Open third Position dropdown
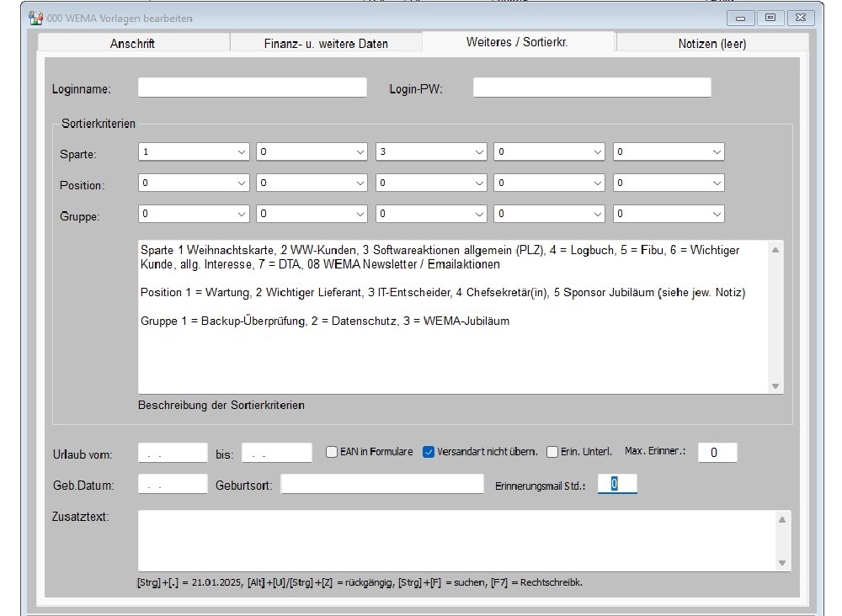This screenshot has width=842, height=616. click(x=431, y=183)
